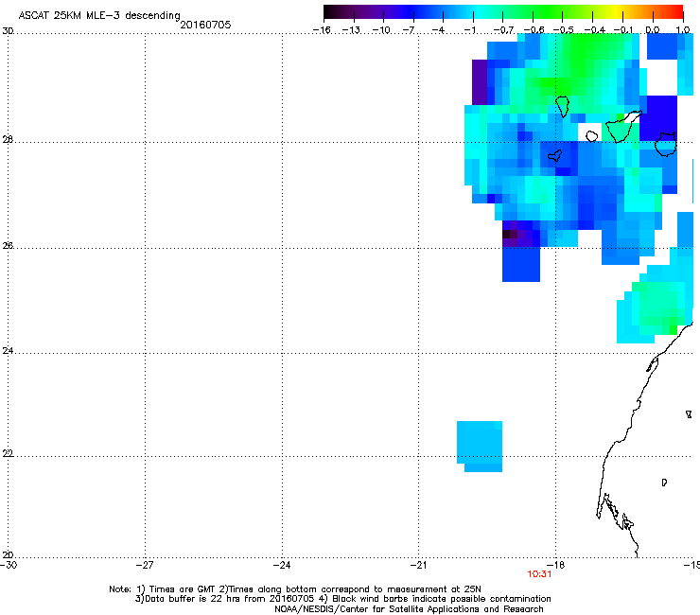Click the NOAA/NESDIS Center for Satellite Applications credit
The height and width of the screenshot is (615, 700).
[x=409, y=609]
